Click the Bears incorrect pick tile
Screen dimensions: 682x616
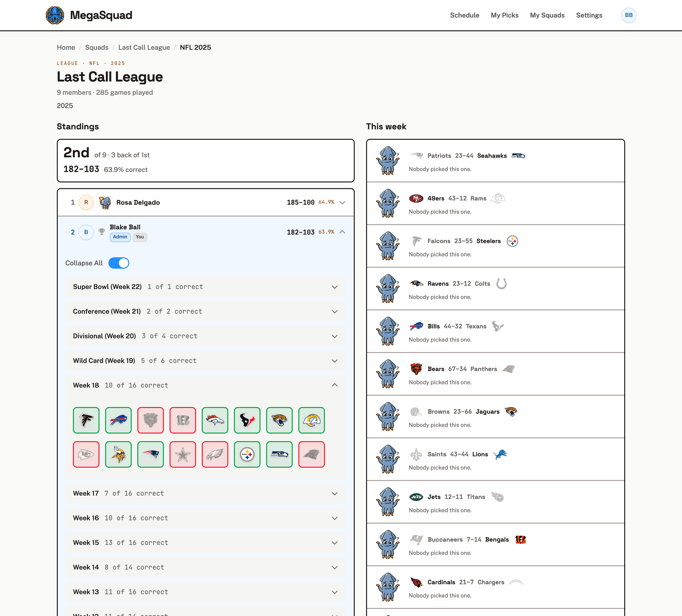pos(151,420)
